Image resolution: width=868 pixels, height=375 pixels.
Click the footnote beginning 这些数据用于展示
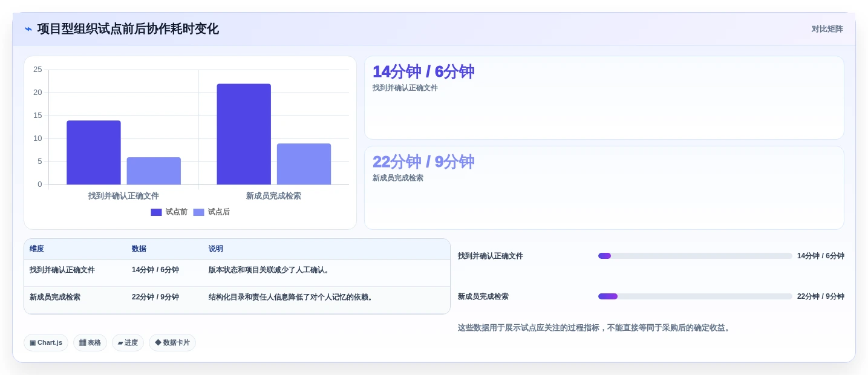pos(595,328)
